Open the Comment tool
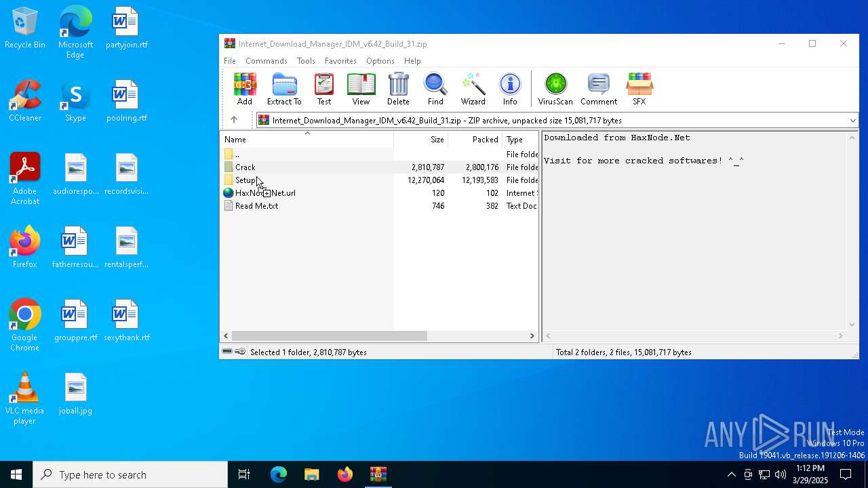Screen dimensions: 868x488 (599, 89)
